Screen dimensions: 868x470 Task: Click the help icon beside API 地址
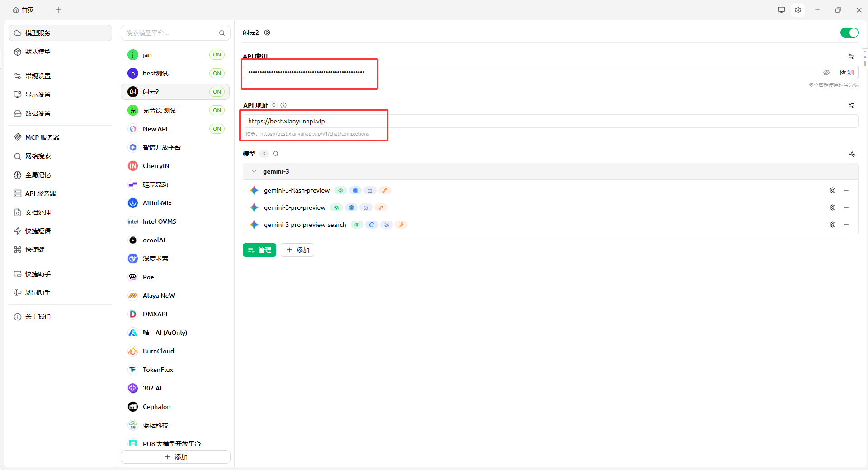[x=283, y=105]
